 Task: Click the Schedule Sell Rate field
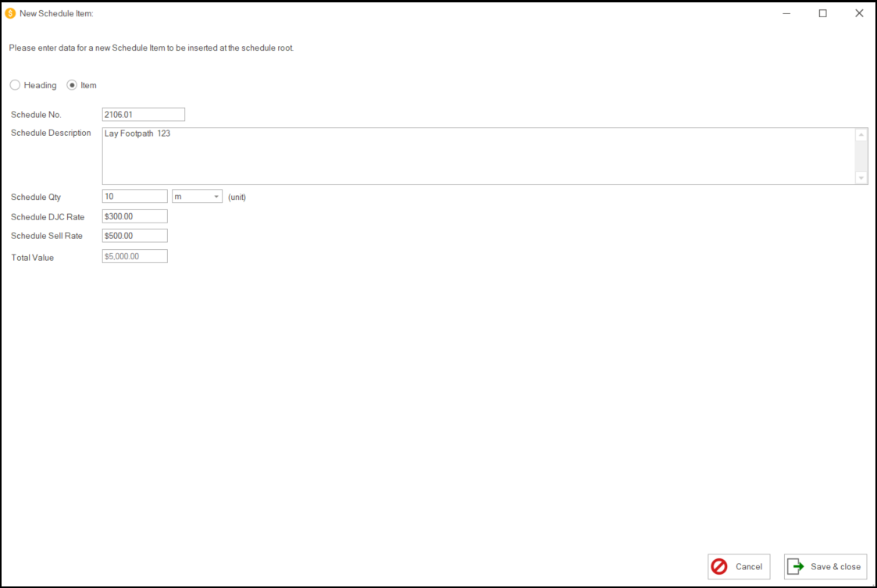point(135,236)
